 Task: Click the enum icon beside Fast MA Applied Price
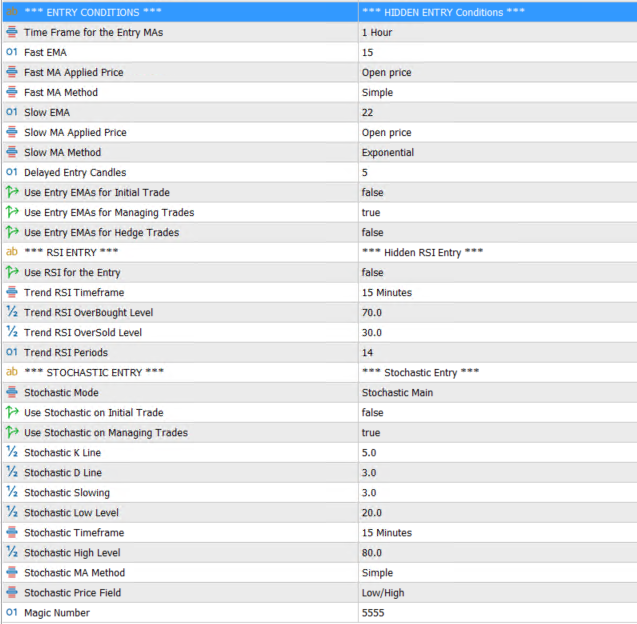pyautogui.click(x=12, y=72)
